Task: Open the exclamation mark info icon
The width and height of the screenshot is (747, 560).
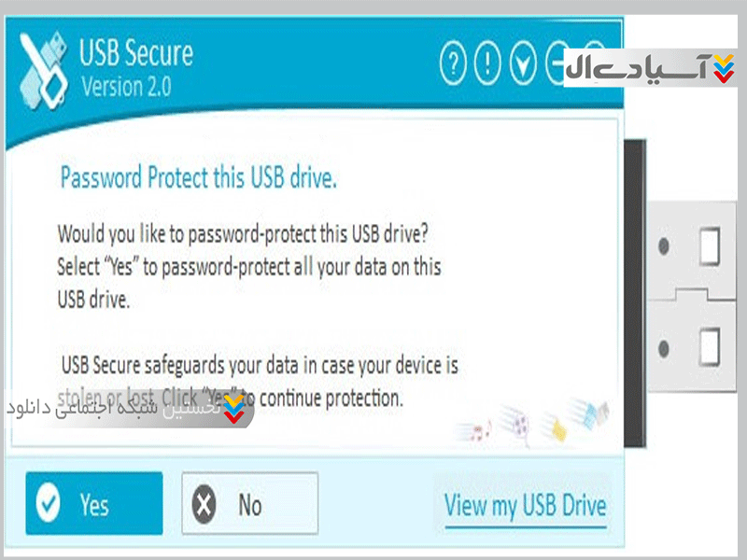Action: tap(488, 63)
